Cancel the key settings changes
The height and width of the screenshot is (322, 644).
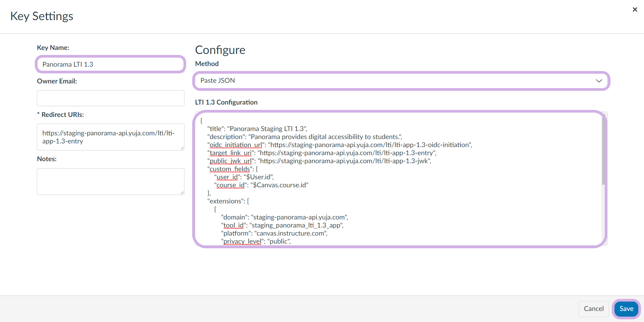pos(593,309)
